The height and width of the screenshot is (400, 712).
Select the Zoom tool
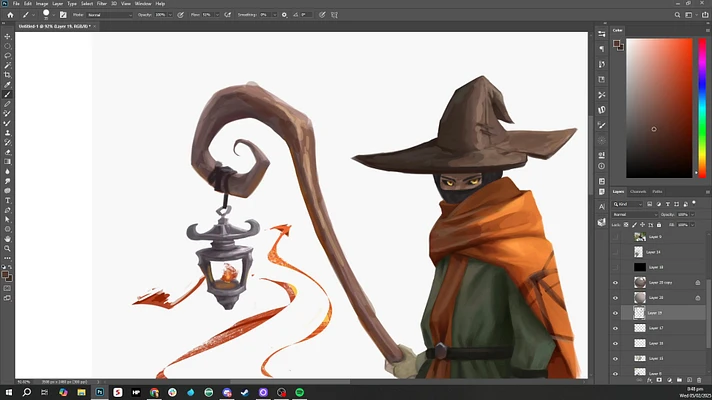[7, 248]
